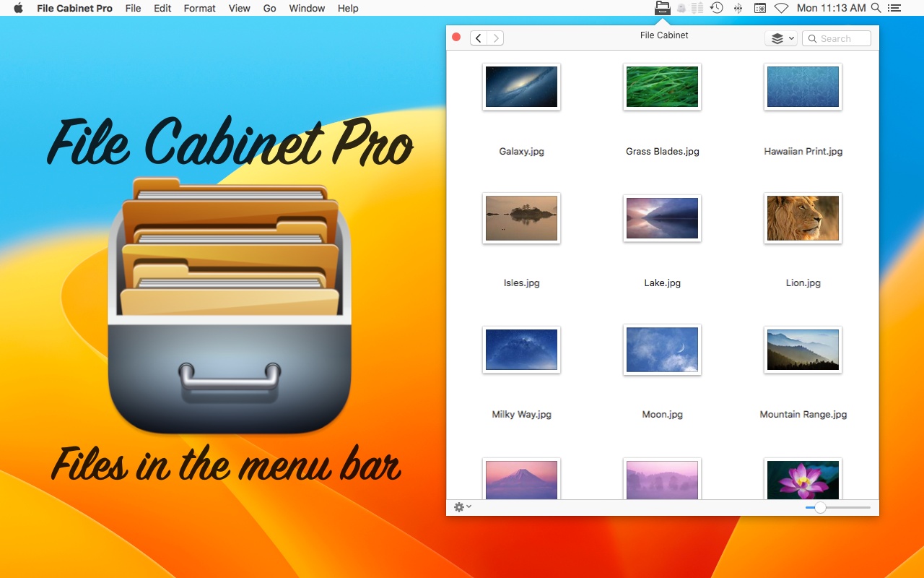Select the Isles.jpg thumbnail
The width and height of the screenshot is (924, 578).
tap(521, 218)
